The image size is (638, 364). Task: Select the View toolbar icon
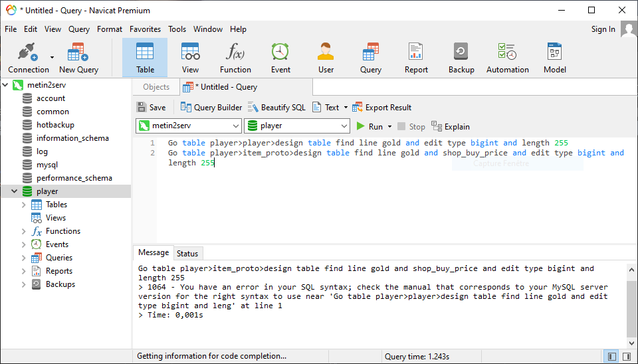coord(190,58)
